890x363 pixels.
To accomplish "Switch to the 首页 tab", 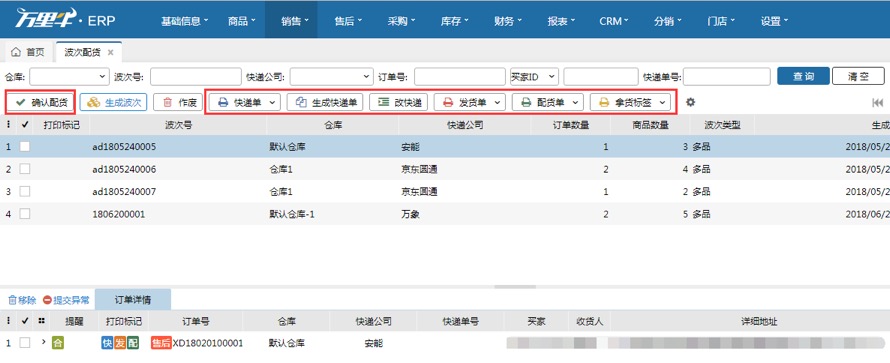I will tap(28, 52).
